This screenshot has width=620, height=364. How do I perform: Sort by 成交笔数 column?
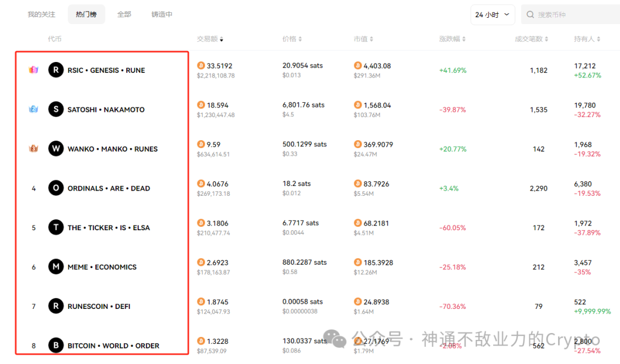tap(531, 39)
